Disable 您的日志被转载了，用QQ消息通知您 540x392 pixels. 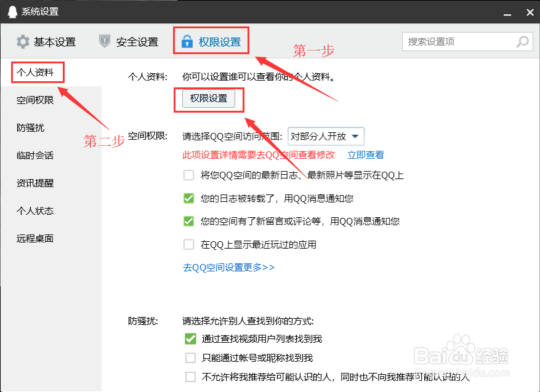[188, 198]
